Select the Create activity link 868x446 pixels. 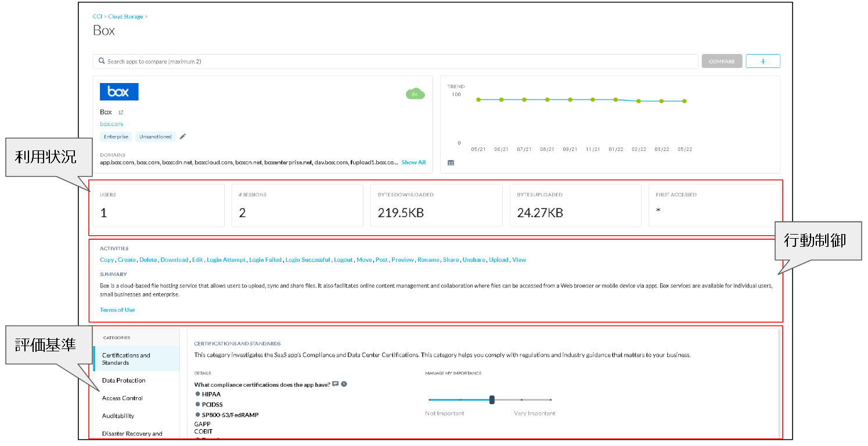coord(127,260)
